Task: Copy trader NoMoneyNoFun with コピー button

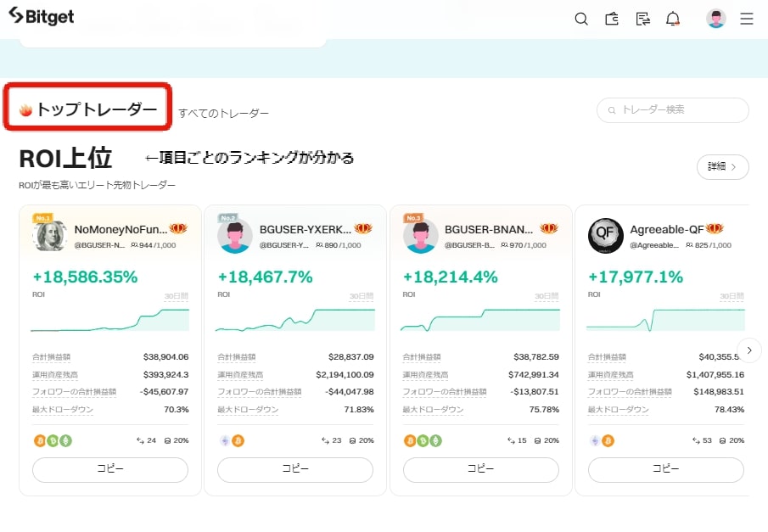Action: (110, 469)
